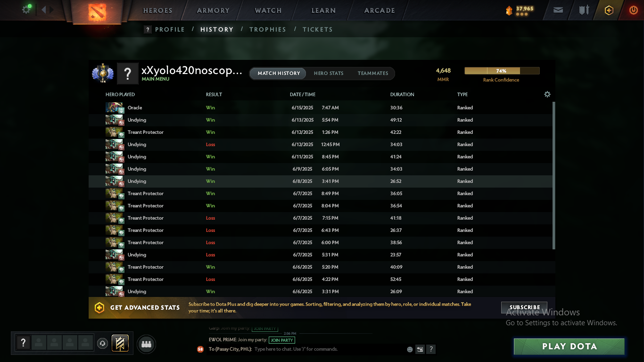This screenshot has height=362, width=644.
Task: Open the Undying match at 5:54 PM
Action: [x=321, y=120]
